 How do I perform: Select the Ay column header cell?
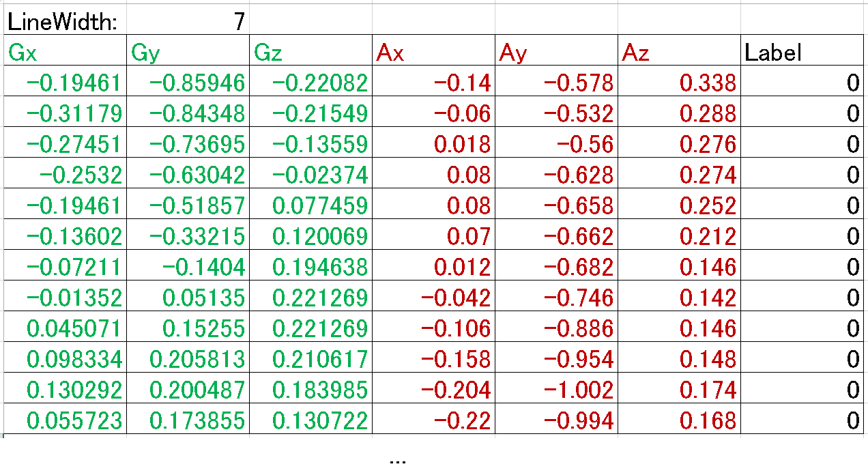(556, 53)
